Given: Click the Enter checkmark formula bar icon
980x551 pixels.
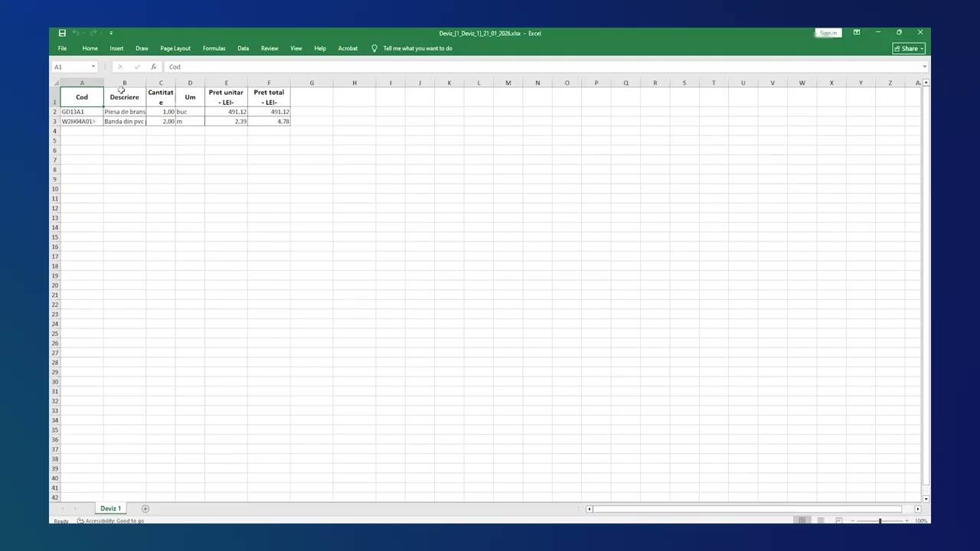Looking at the screenshot, I should point(137,67).
